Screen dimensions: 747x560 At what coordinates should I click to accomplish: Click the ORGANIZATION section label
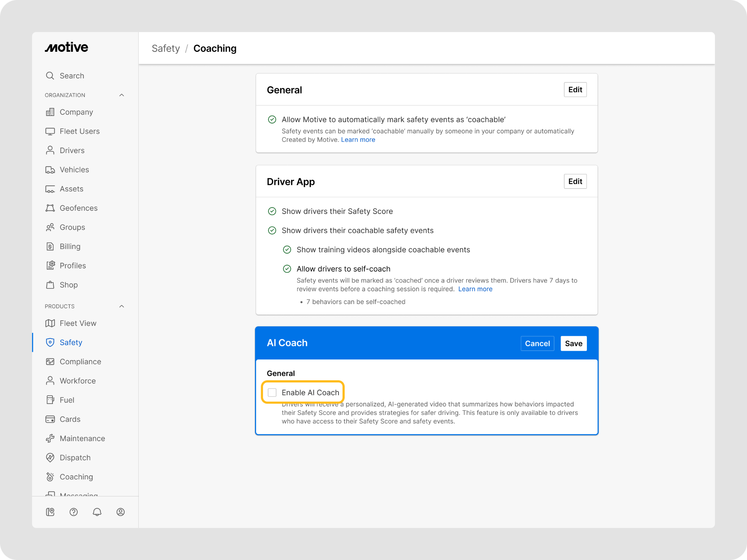pos(65,95)
